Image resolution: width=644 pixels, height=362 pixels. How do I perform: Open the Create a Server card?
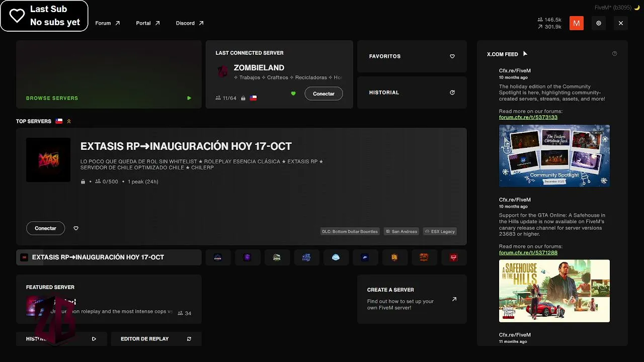412,299
